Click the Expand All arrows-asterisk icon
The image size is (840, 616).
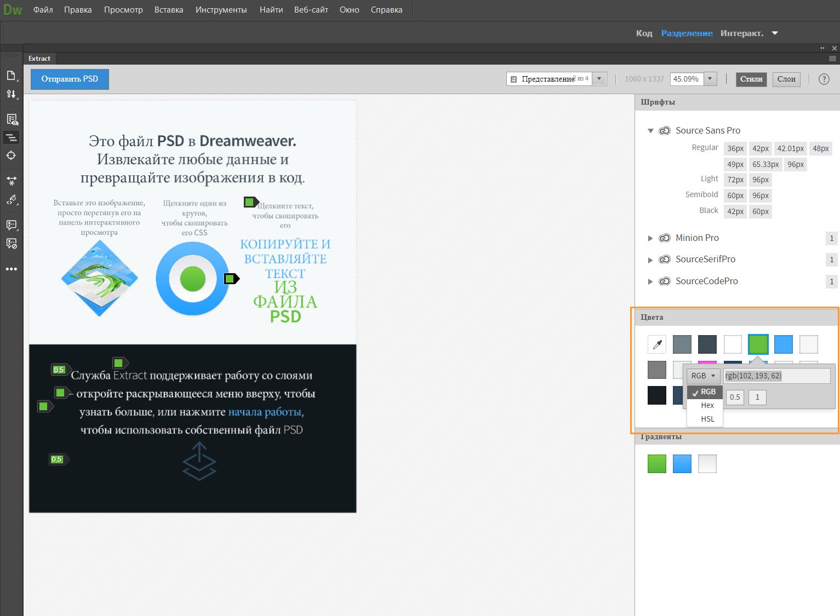[x=11, y=181]
